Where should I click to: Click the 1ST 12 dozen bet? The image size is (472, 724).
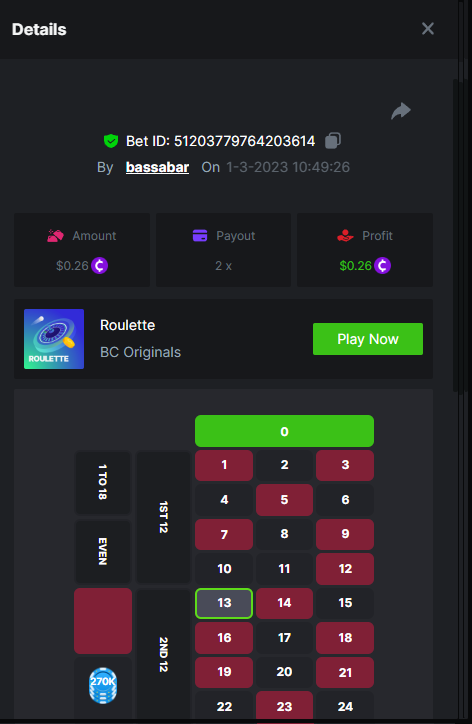[163, 517]
